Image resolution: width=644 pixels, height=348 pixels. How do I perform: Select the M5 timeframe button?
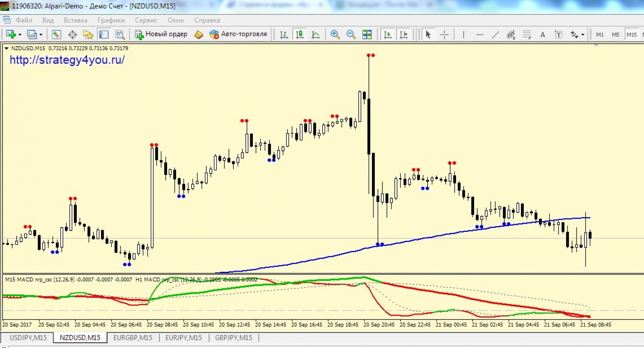tap(615, 34)
